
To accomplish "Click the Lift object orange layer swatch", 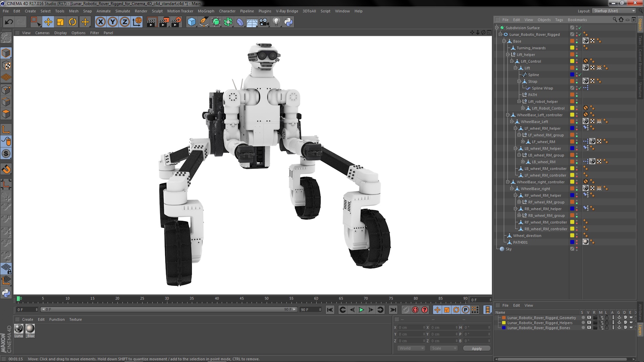I will [x=572, y=68].
